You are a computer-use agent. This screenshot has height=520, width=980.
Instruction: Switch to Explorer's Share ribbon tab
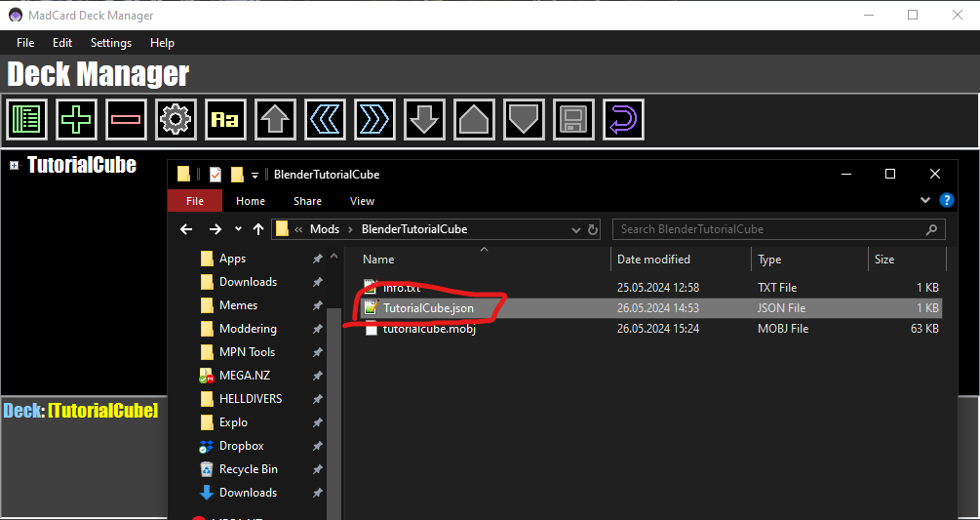coord(307,201)
